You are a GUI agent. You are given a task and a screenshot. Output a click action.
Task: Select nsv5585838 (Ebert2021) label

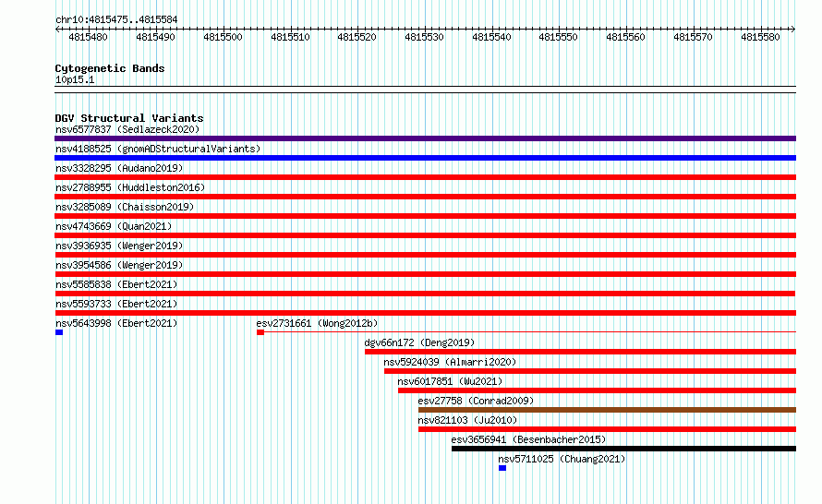(x=116, y=284)
